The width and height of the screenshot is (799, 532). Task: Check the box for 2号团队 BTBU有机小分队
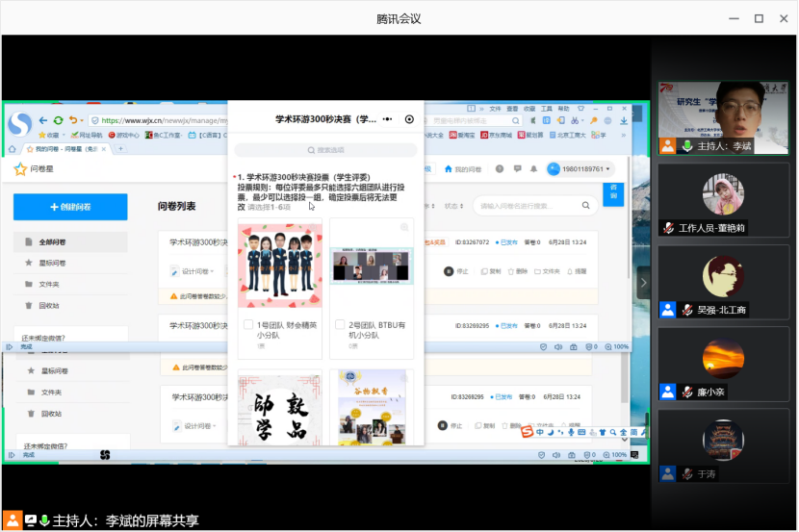(340, 325)
